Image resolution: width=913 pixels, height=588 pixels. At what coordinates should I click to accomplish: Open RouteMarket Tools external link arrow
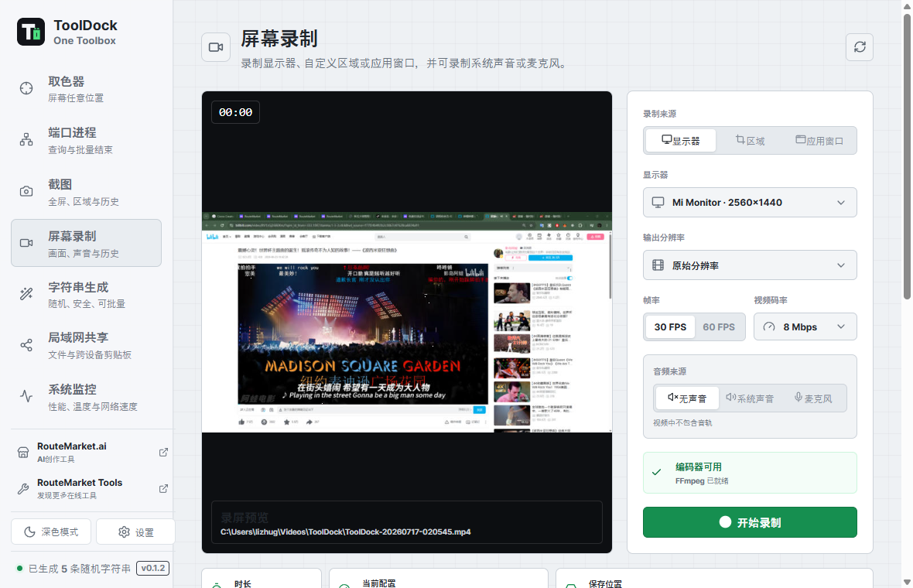[x=163, y=489]
